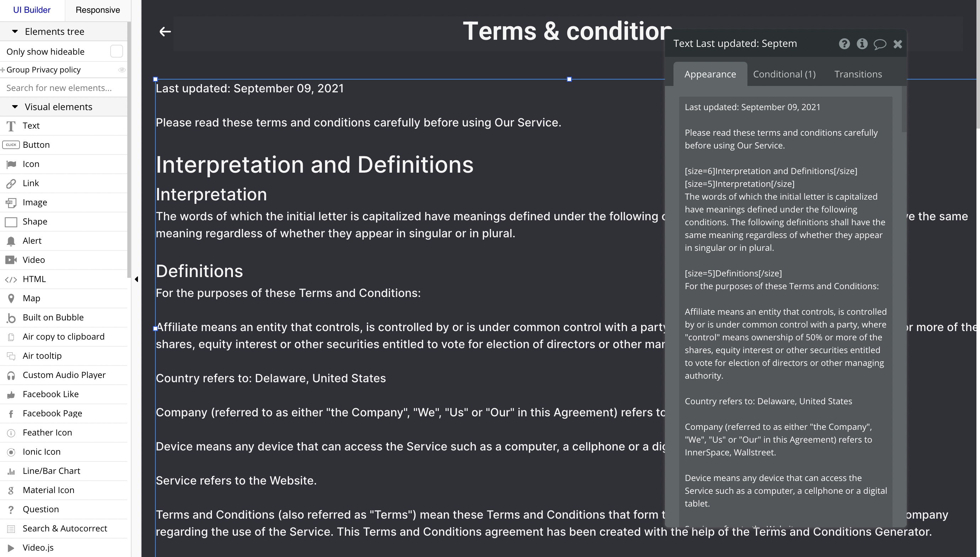Click the back arrow icon
Screen dimensions: 980x557
165,31
